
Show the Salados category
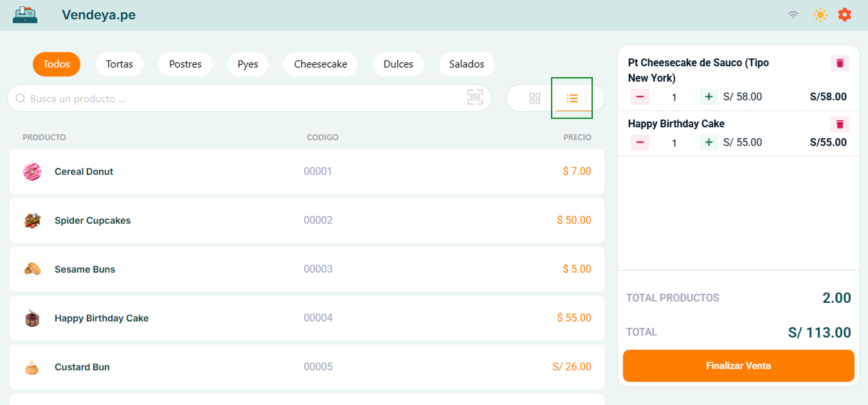click(466, 64)
